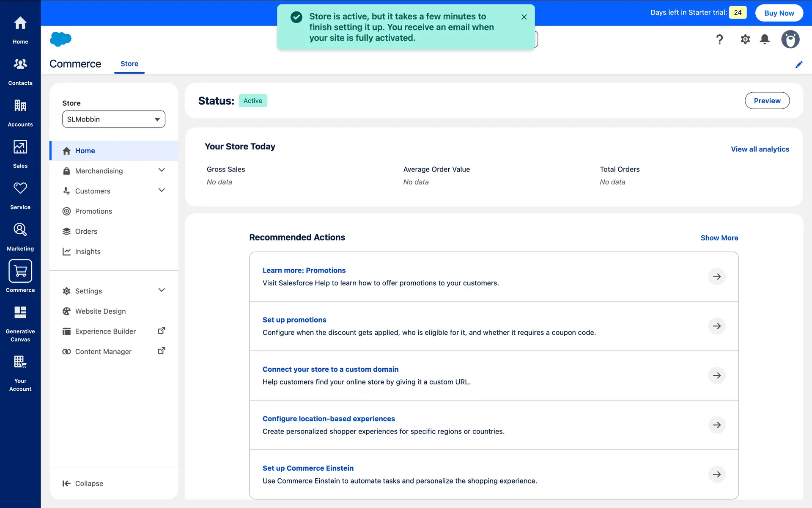812x508 pixels.
Task: Open the user avatar profile icon
Action: point(790,39)
